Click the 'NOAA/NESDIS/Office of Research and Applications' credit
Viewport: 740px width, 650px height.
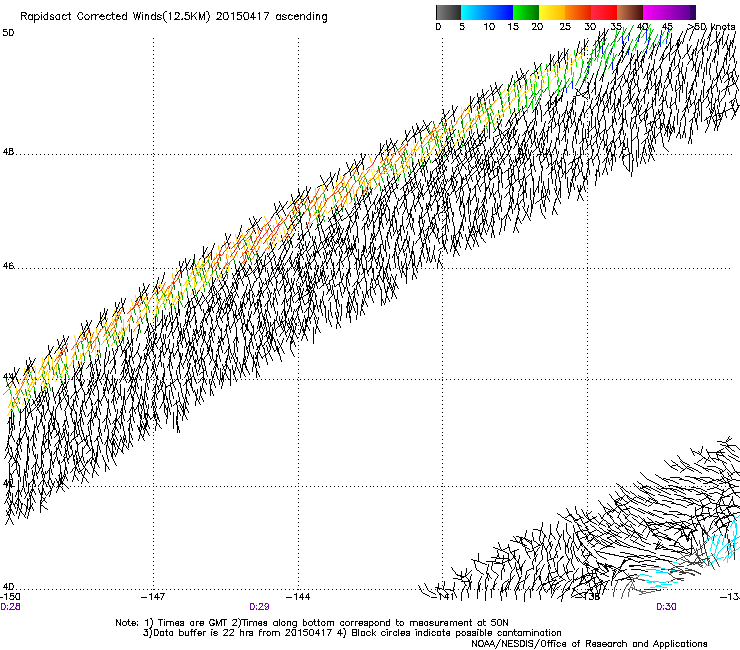(x=589, y=644)
